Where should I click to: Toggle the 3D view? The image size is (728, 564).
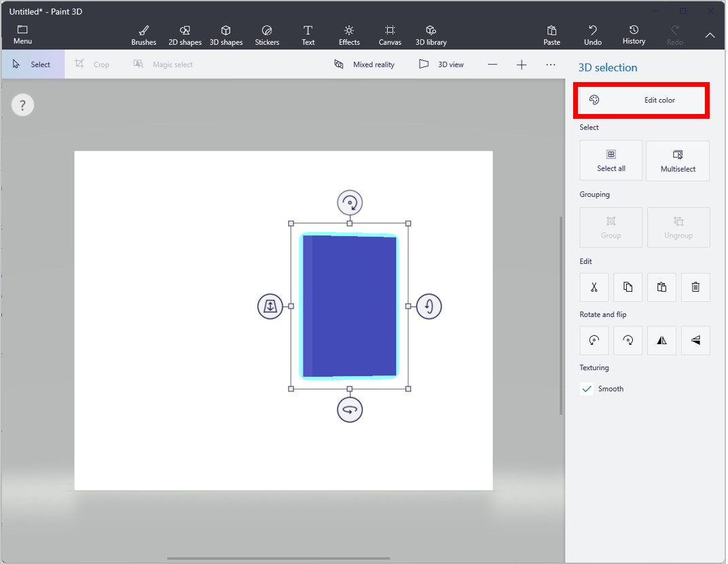[441, 64]
